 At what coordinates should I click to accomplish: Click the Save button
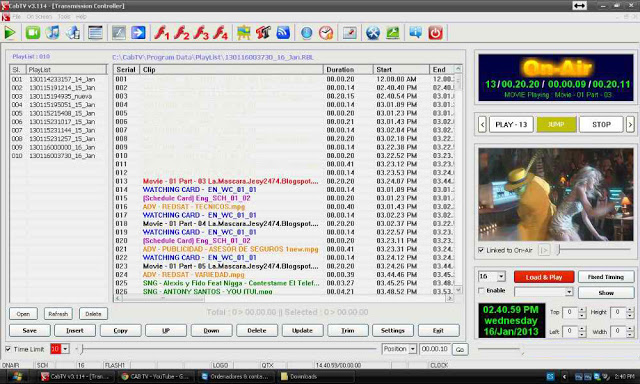coord(30,331)
